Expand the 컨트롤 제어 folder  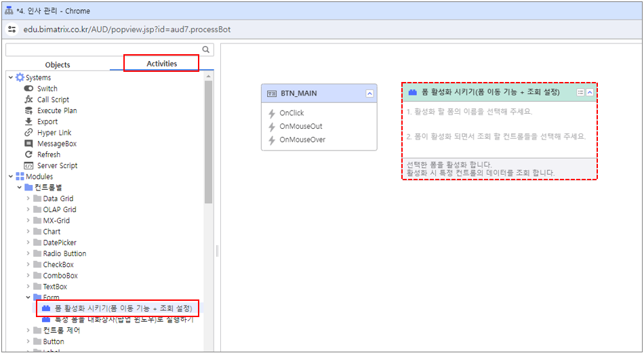tap(28, 331)
